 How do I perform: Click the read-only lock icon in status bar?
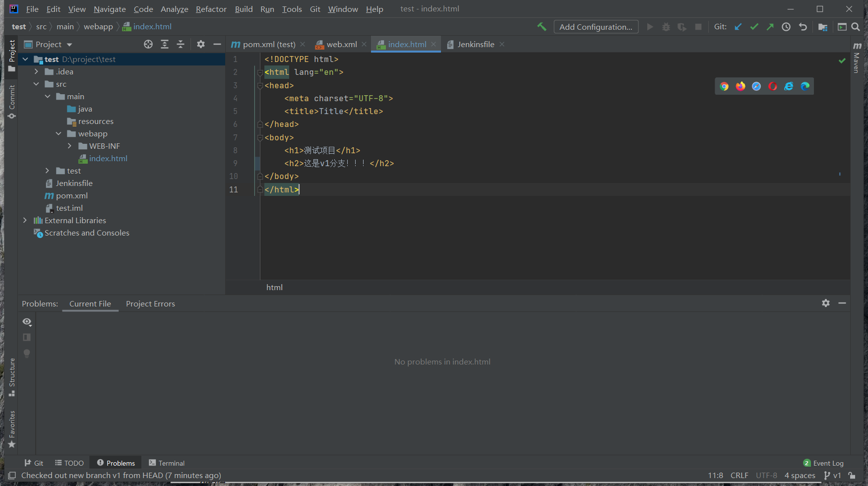852,475
